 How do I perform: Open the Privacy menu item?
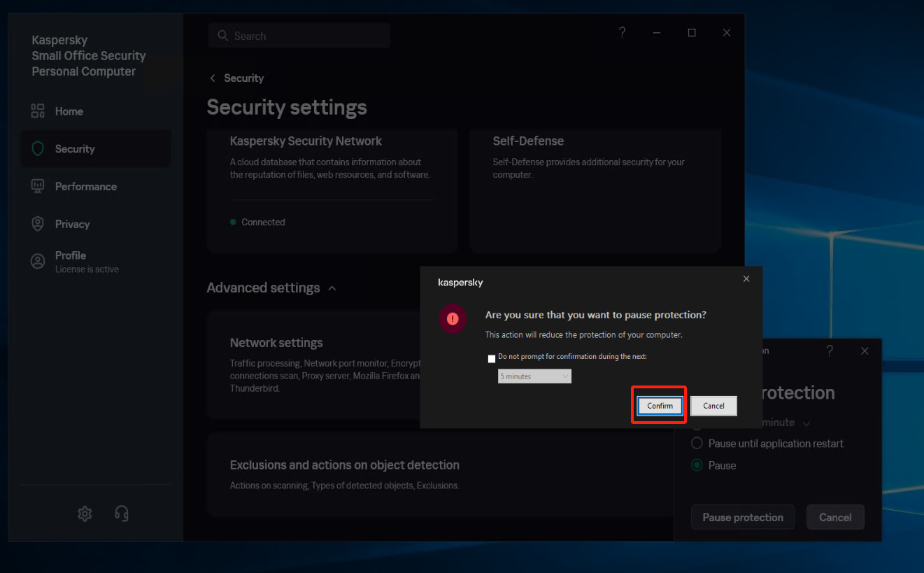point(95,224)
